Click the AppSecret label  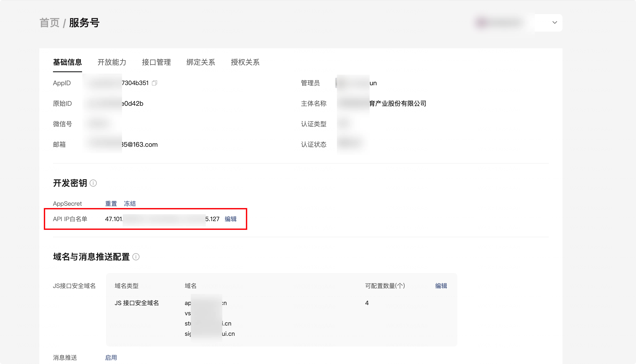point(67,204)
